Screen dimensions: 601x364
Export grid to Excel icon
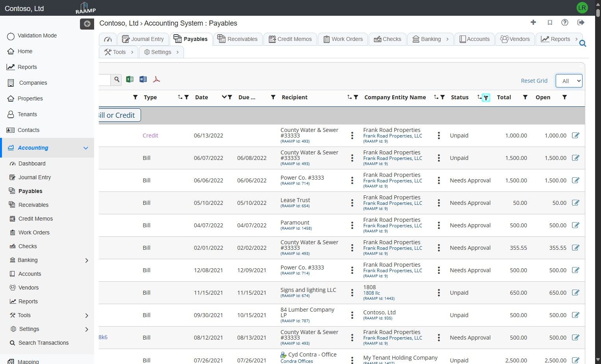pyautogui.click(x=130, y=79)
